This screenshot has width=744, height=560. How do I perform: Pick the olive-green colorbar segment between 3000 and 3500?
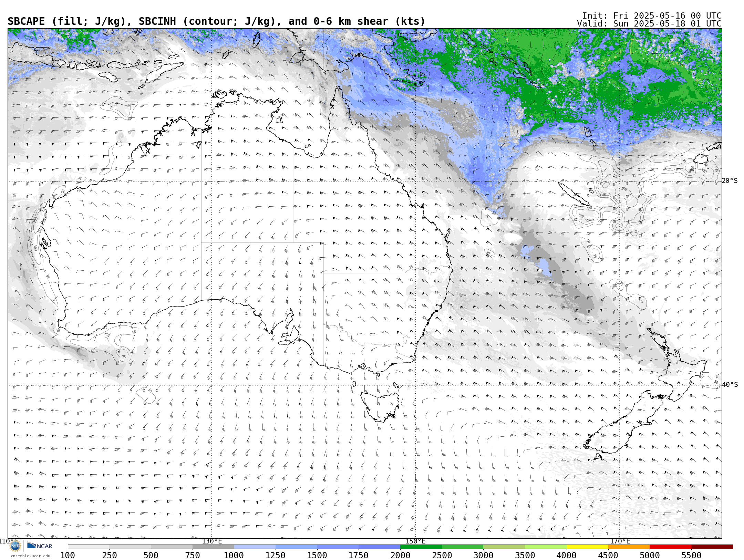tap(504, 547)
